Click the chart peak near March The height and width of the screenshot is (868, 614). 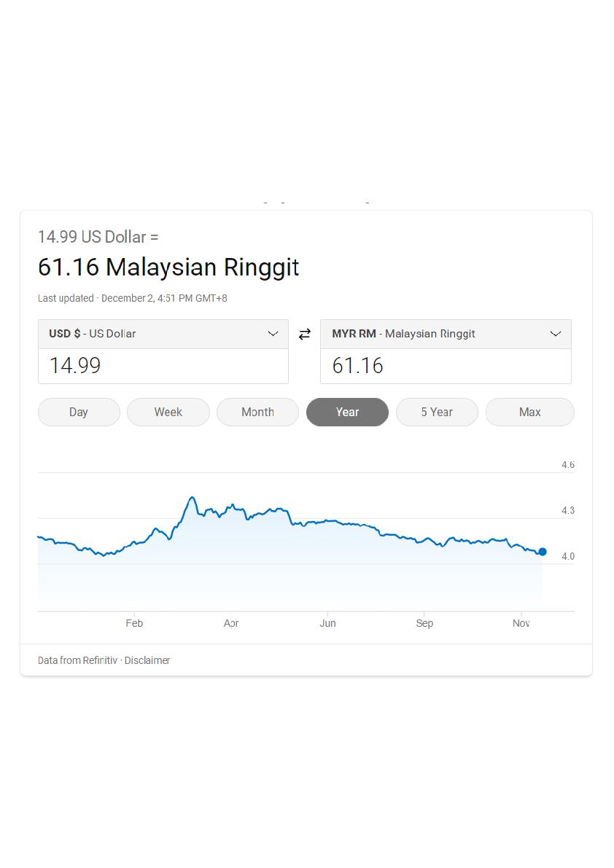coord(192,498)
